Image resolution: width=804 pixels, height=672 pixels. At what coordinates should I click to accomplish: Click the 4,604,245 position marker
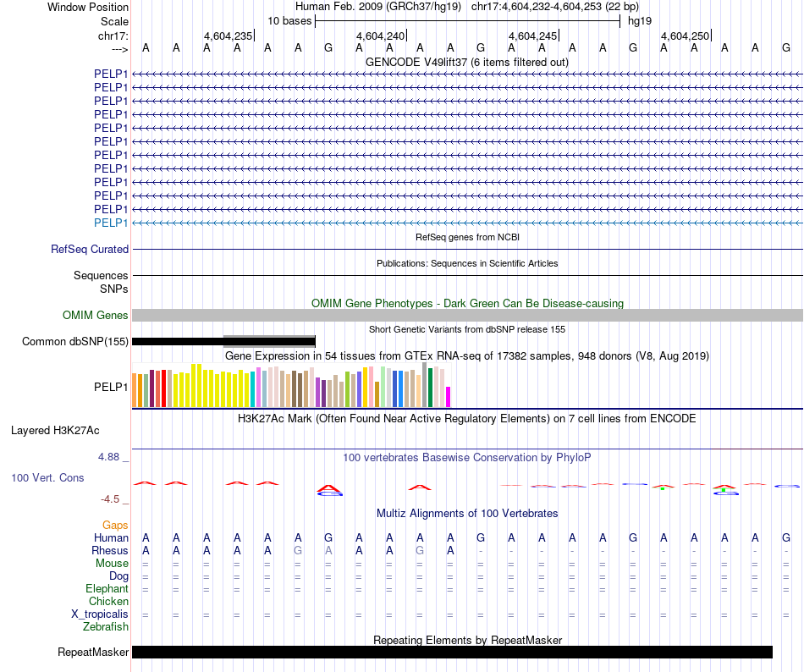[x=532, y=36]
